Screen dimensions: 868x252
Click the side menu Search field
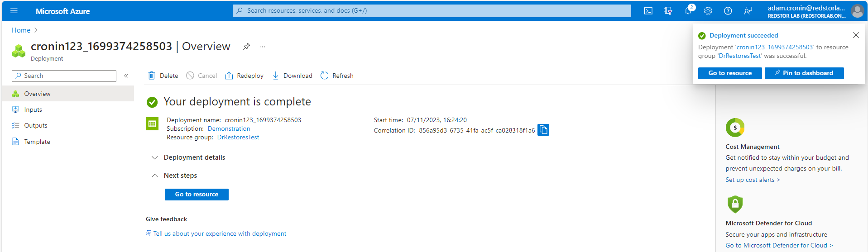coord(64,76)
